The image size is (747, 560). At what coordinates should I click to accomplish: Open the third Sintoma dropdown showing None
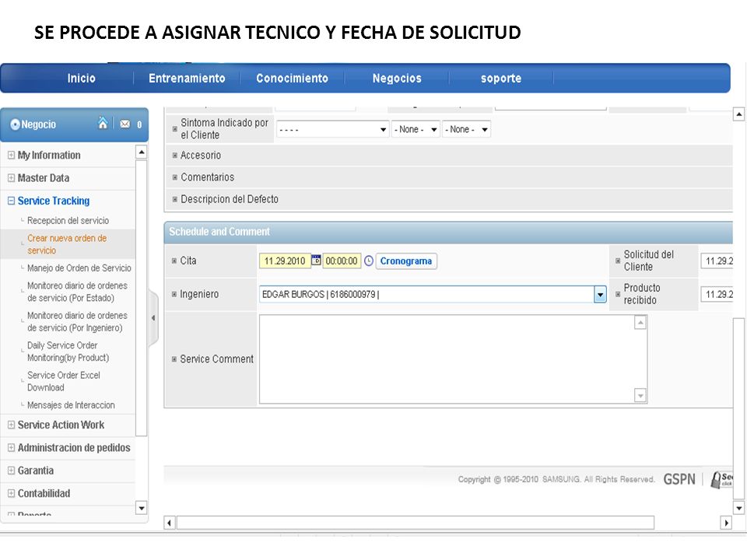pyautogui.click(x=466, y=130)
